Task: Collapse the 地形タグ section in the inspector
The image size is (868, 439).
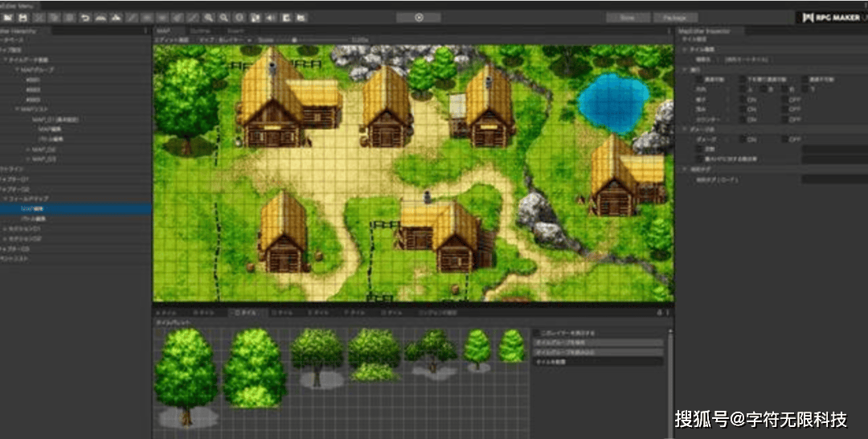Action: click(685, 170)
